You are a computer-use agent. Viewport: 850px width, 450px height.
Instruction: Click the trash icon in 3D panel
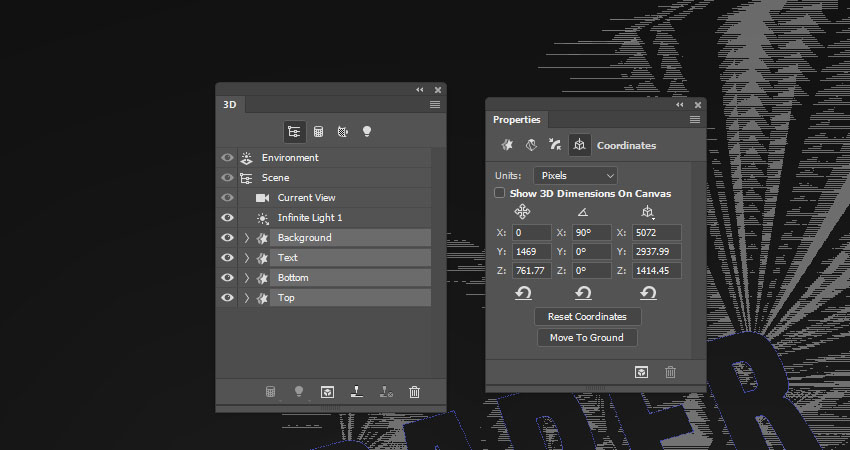click(414, 391)
